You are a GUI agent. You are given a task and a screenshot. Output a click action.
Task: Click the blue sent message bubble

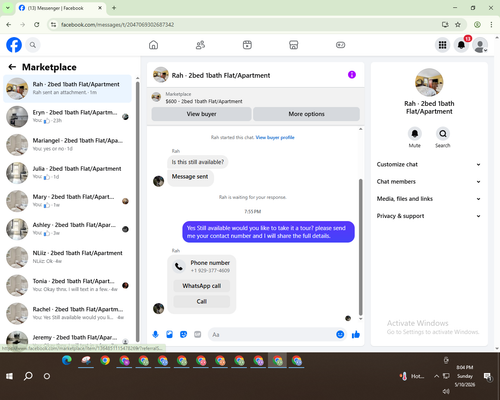coord(268,232)
